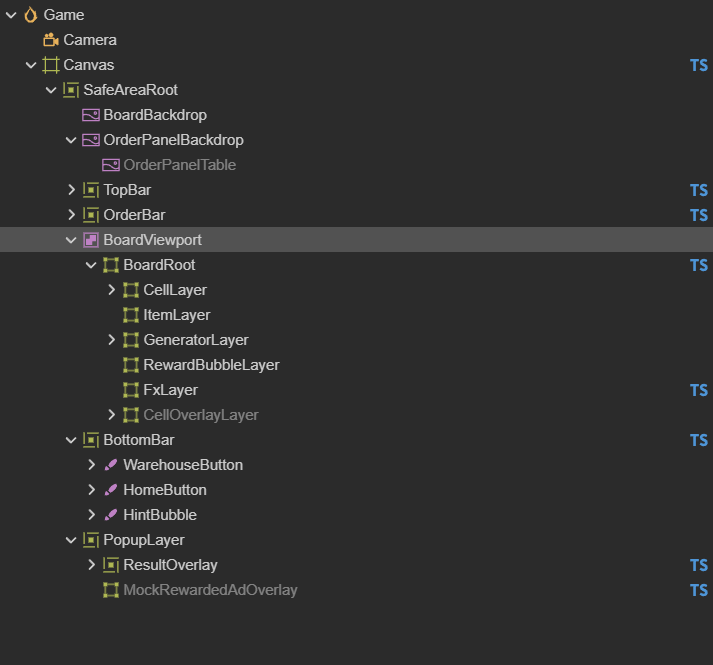Expand the WarehouseButton node
Viewport: 713px width, 665px height.
[x=91, y=465]
